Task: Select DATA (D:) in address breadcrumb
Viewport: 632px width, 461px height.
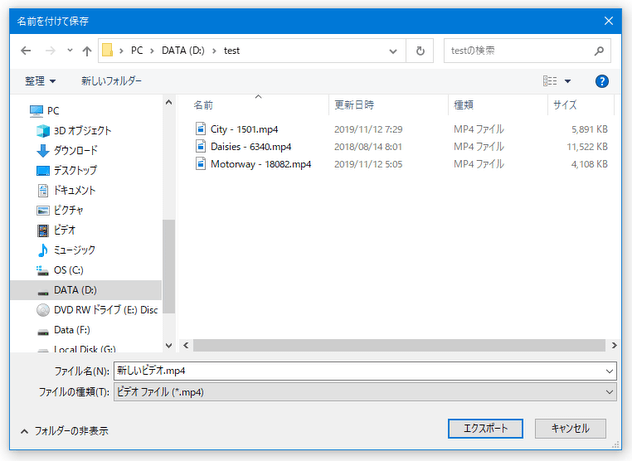Action: (x=183, y=50)
